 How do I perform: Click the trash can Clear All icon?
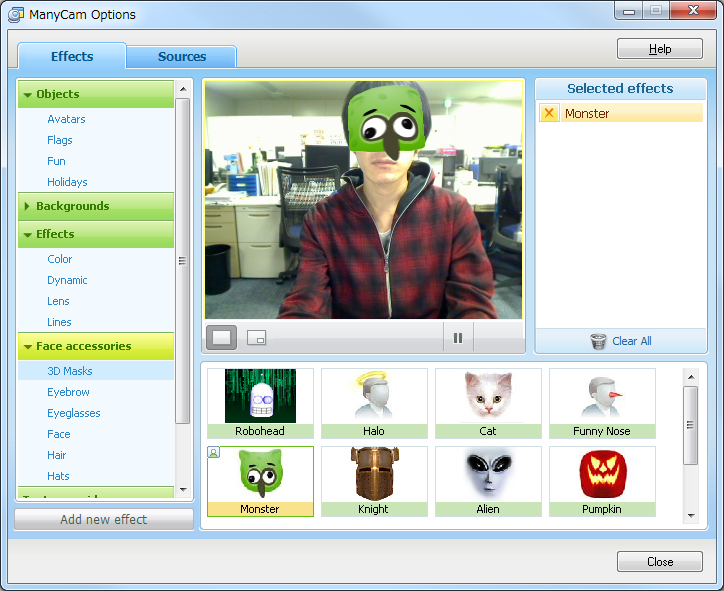click(x=598, y=341)
